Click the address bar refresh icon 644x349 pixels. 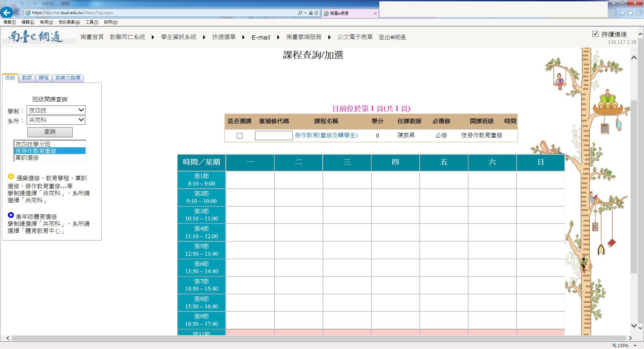pyautogui.click(x=316, y=13)
